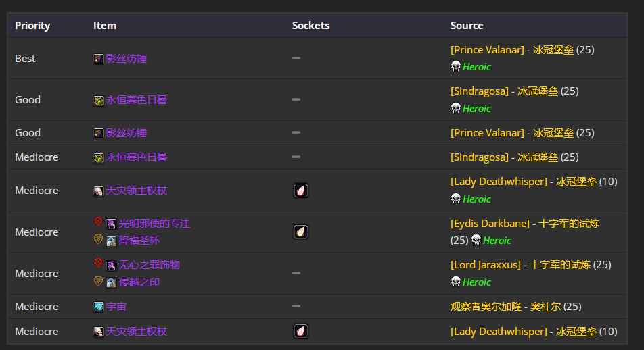
Task: Open the [Eydis Darkbane] boss link
Action: [x=491, y=224]
